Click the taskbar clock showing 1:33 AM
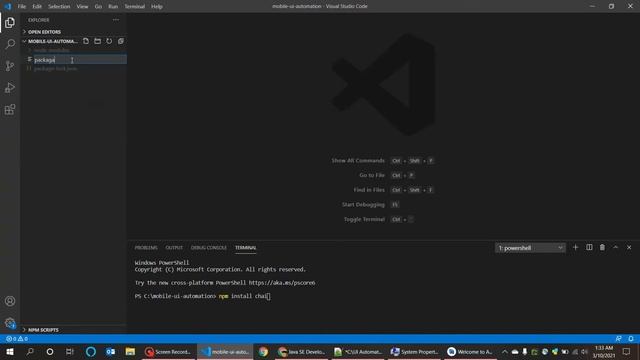 coord(604,351)
